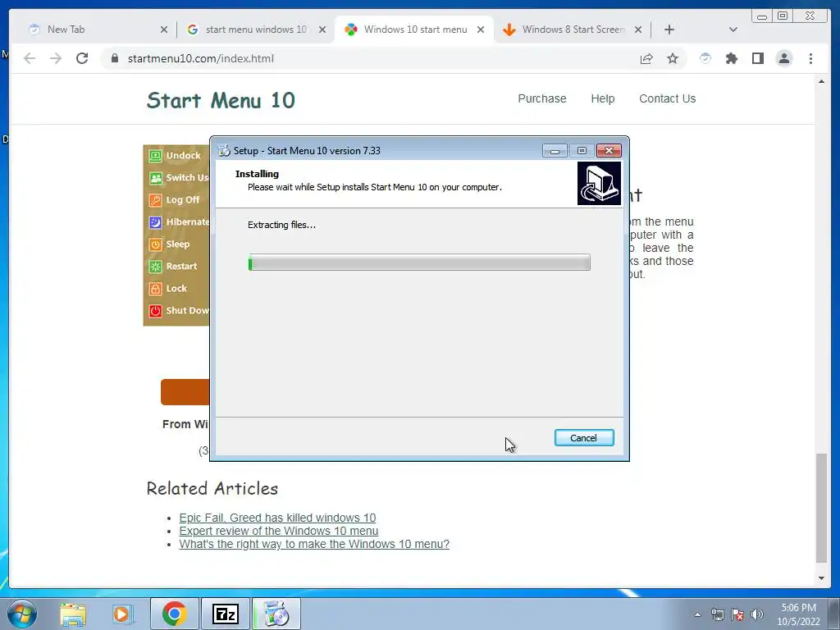Close the New Tab browser tab

[164, 30]
